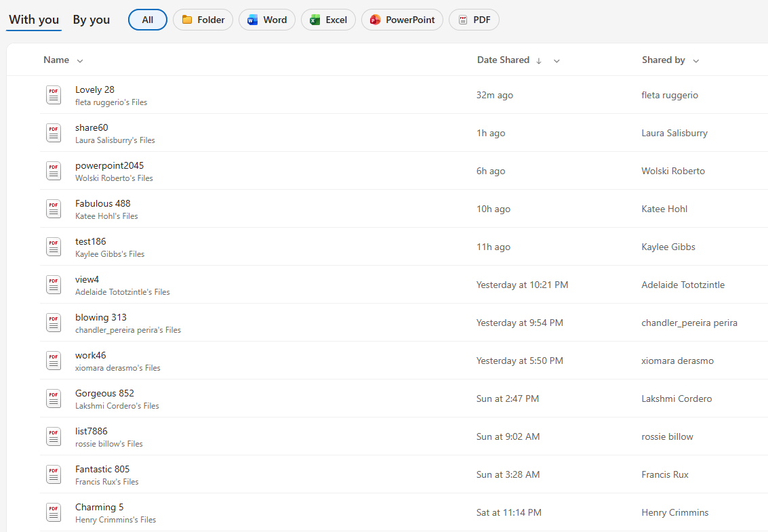Filter shared items by PDF
The width and height of the screenshot is (768, 532).
(474, 20)
